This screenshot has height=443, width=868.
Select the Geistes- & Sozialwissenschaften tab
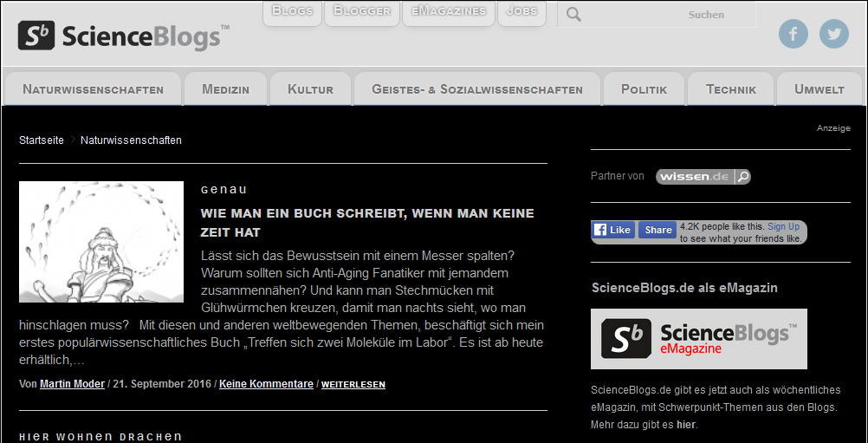pos(477,89)
